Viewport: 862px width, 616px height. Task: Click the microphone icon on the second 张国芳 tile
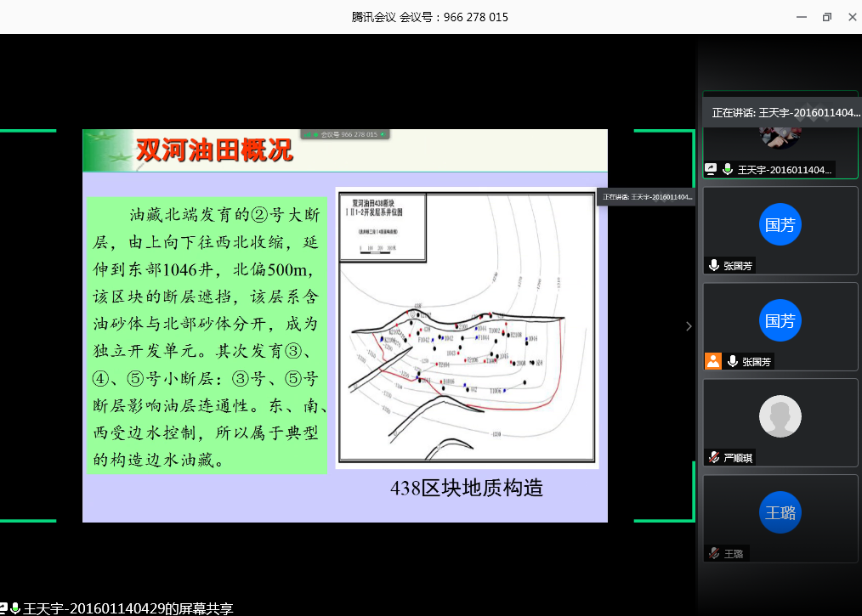(732, 362)
